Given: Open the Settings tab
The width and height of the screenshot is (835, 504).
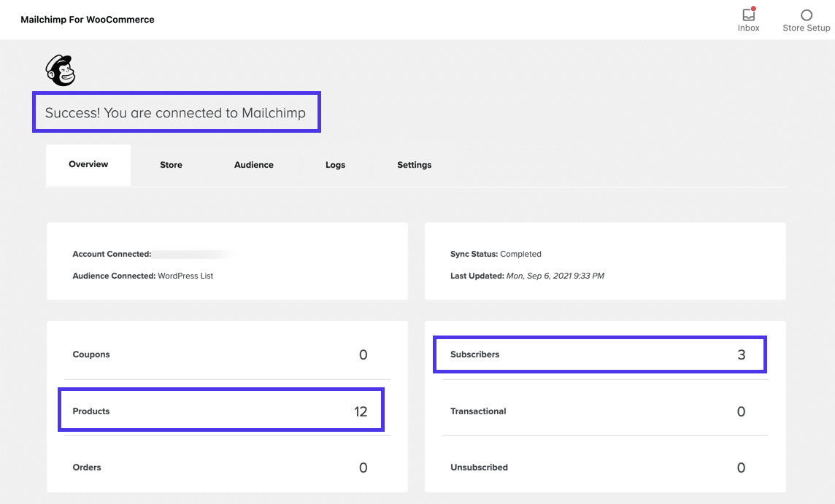Looking at the screenshot, I should 414,164.
